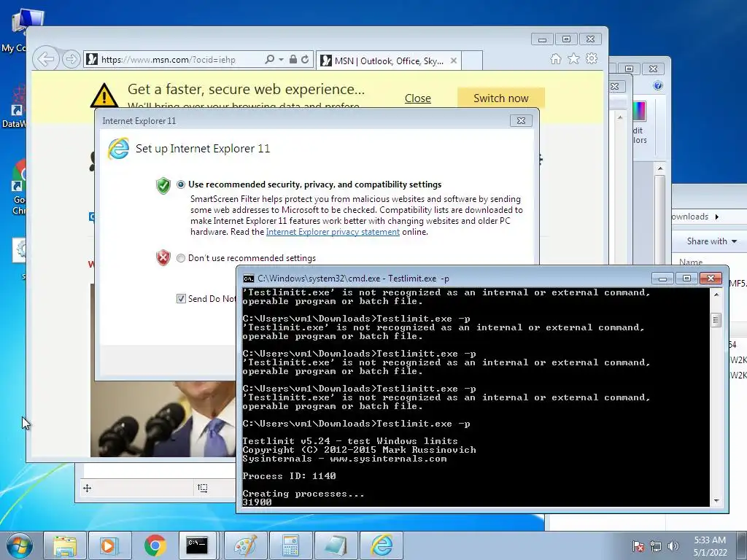Launch Google Chrome from taskbar
The image size is (747, 560).
click(x=155, y=545)
